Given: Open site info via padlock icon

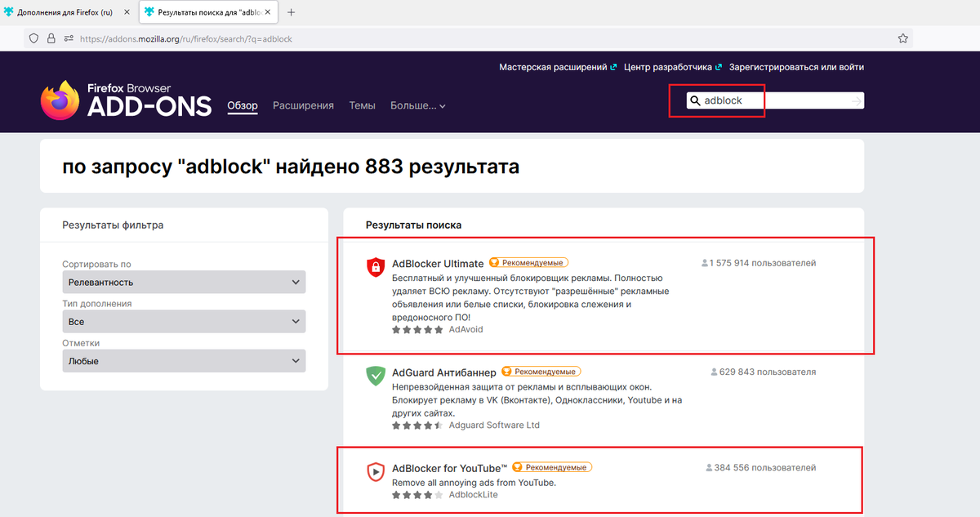Looking at the screenshot, I should click(51, 38).
